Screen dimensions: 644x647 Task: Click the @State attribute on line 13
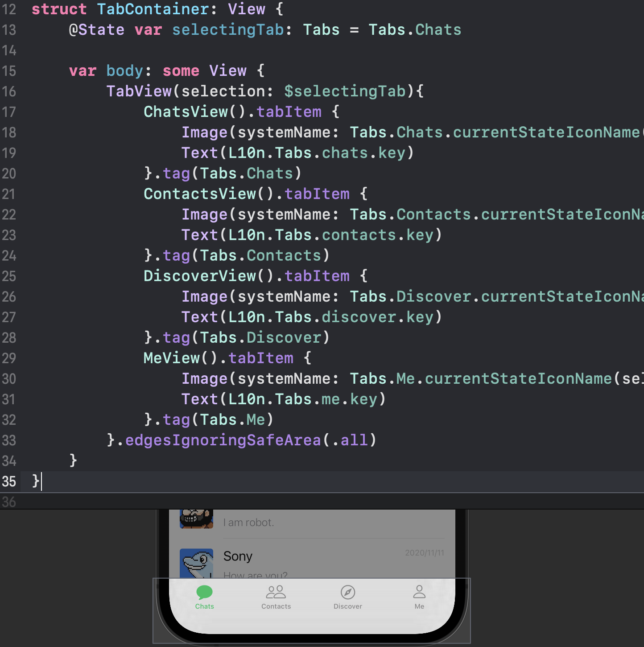pyautogui.click(x=97, y=30)
